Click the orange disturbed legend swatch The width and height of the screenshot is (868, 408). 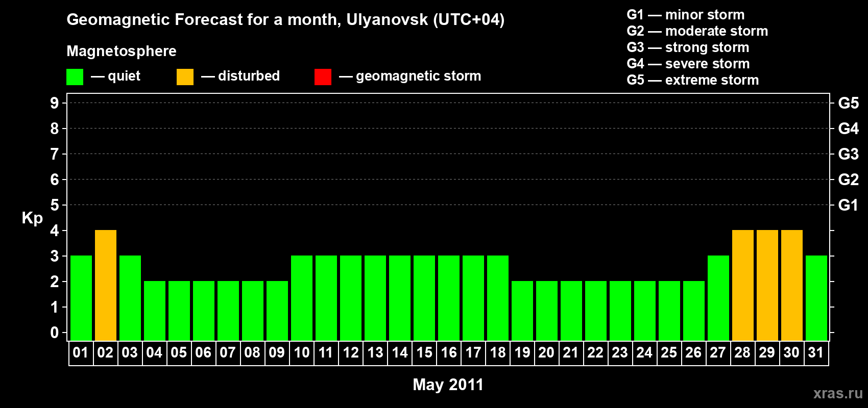185,77
